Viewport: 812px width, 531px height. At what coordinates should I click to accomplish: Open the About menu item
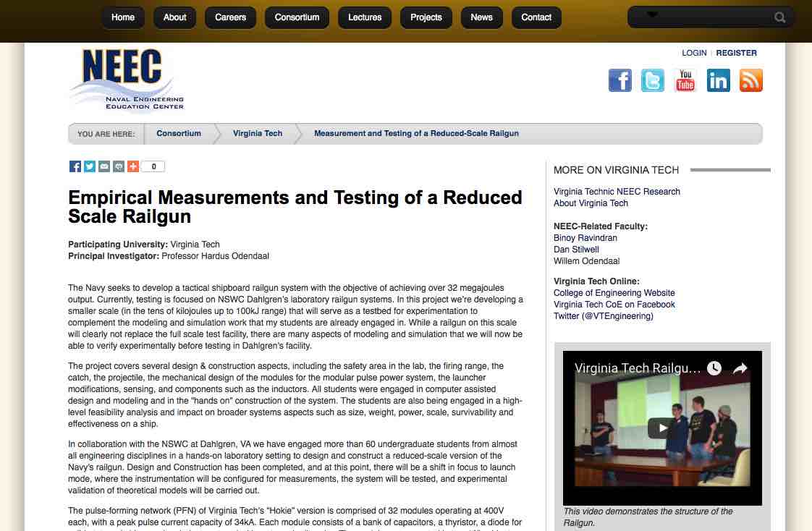tap(174, 17)
